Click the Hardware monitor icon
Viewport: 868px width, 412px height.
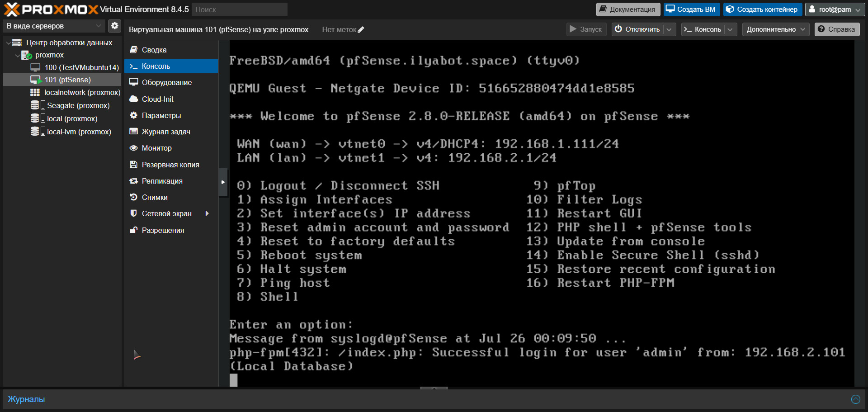click(134, 82)
